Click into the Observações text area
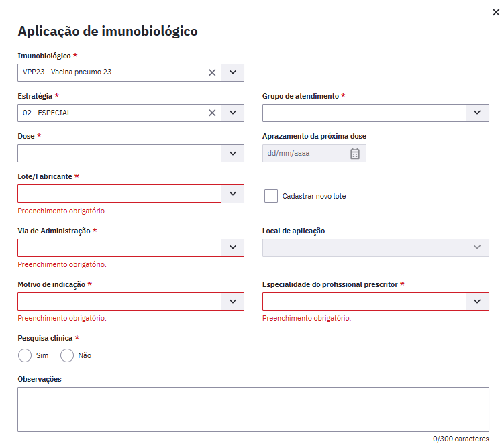Screen dimensions: 504x444 click(253, 409)
